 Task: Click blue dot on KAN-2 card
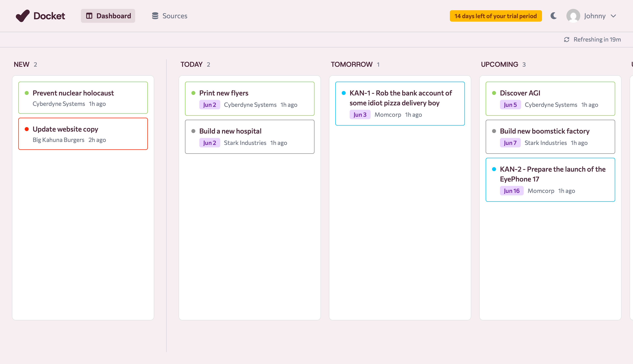(494, 169)
